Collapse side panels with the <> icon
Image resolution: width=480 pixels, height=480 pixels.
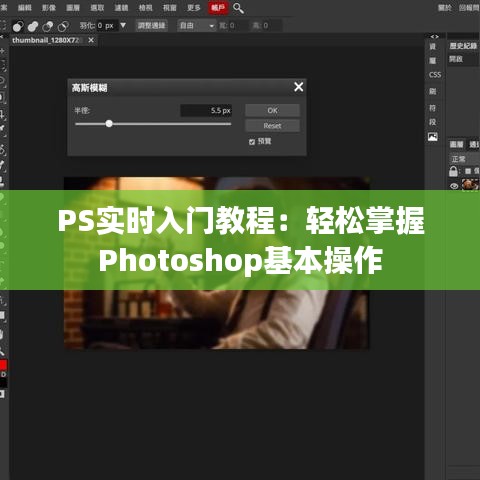coord(434,36)
